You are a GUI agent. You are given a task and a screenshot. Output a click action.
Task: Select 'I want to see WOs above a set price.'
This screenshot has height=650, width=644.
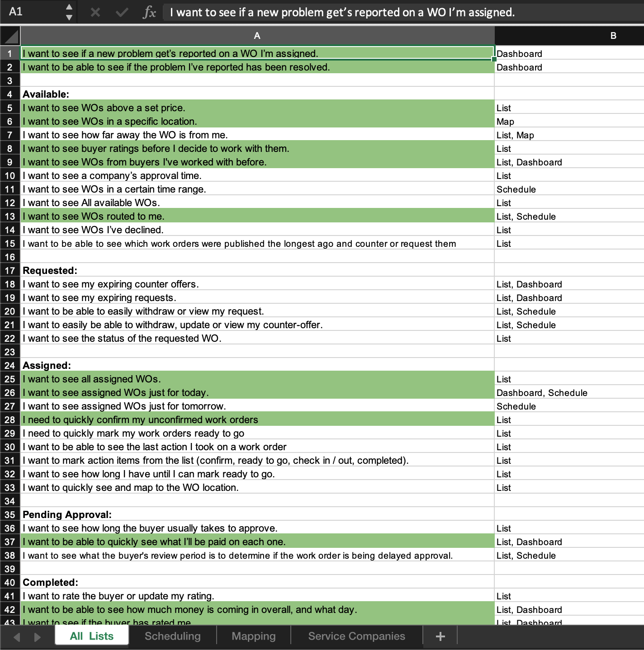pyautogui.click(x=257, y=108)
